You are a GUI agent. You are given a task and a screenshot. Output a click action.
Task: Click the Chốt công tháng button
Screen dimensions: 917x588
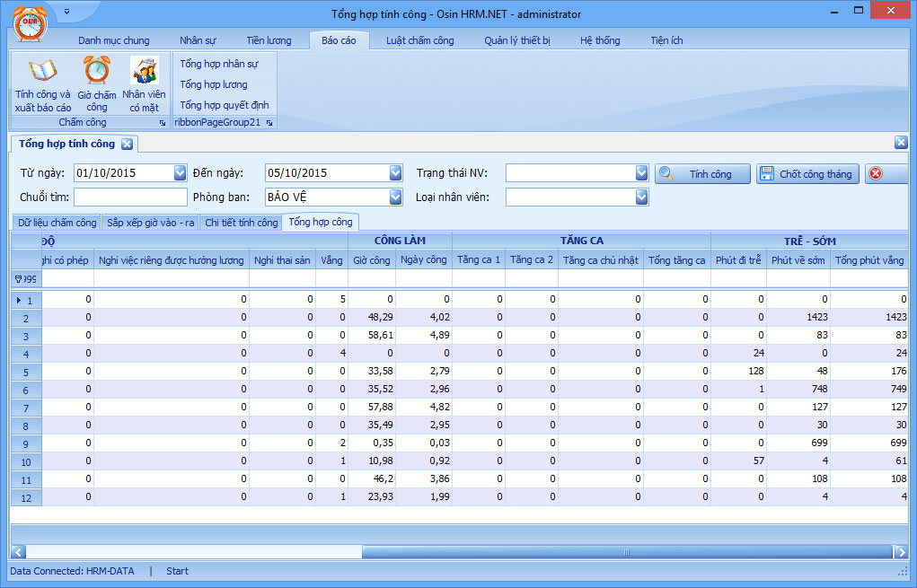coord(807,174)
